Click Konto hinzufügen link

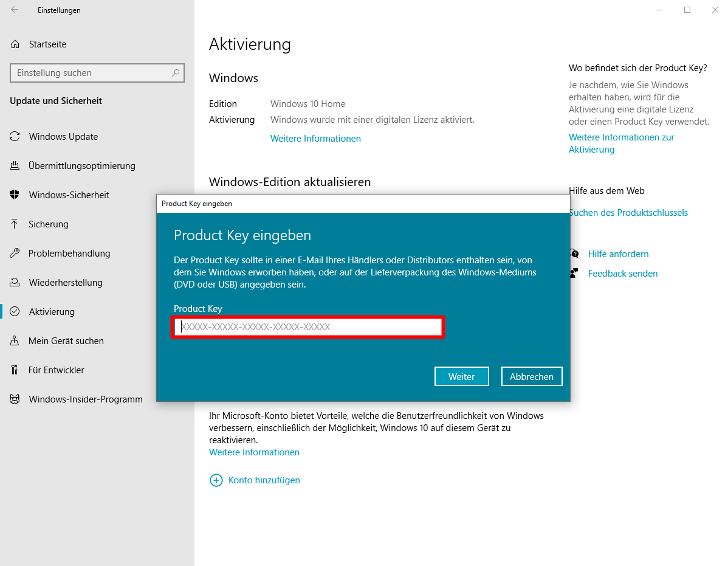[264, 480]
